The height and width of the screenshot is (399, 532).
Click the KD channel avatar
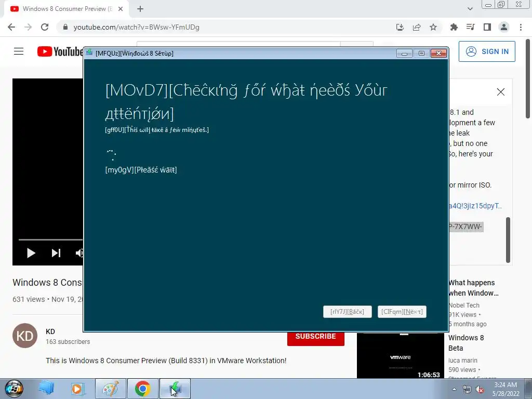(25, 336)
